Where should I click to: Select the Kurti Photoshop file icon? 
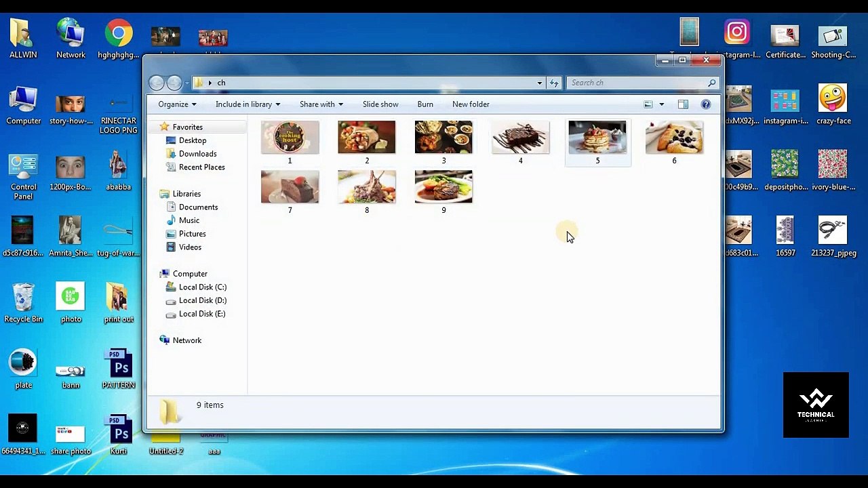point(119,435)
